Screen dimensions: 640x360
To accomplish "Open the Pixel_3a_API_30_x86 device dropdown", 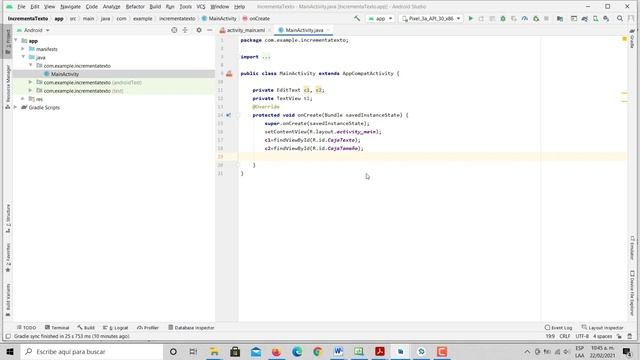I will (431, 18).
